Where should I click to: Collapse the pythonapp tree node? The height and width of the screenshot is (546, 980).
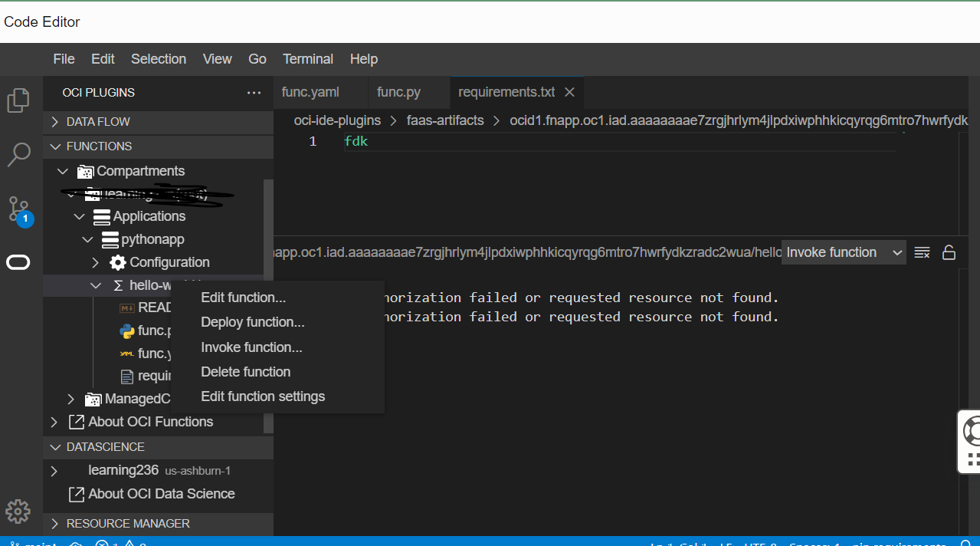88,240
